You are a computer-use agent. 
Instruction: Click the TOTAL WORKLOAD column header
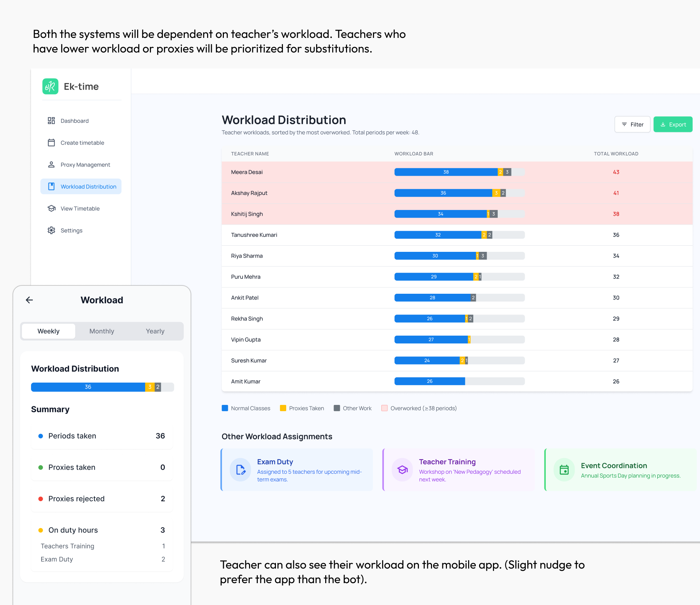(x=616, y=154)
